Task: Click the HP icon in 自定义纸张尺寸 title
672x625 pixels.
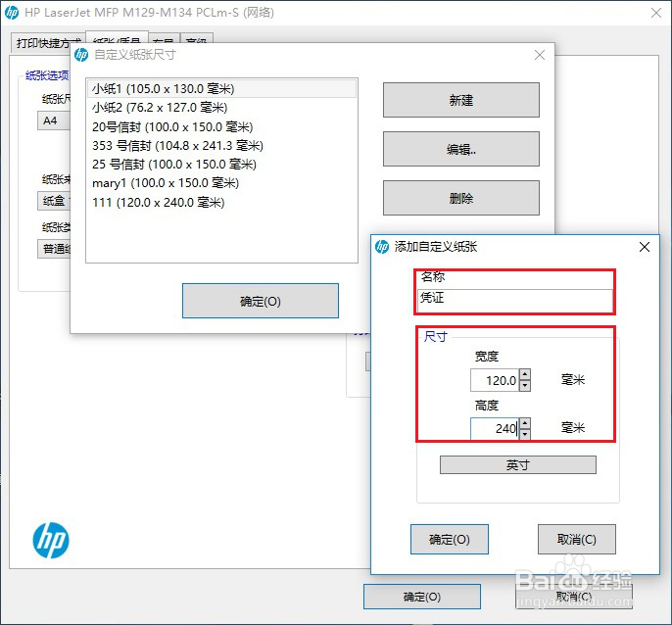Action: [81, 55]
